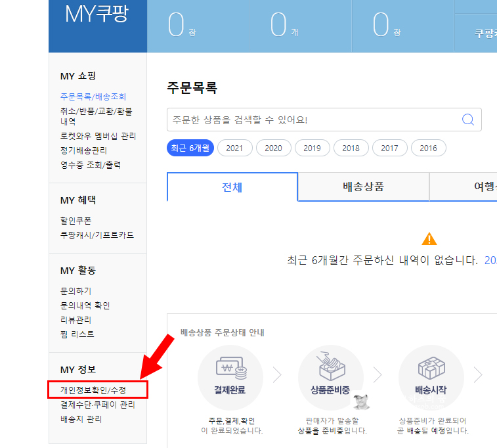
Task: Filter orders by year 2021
Action: (x=234, y=148)
